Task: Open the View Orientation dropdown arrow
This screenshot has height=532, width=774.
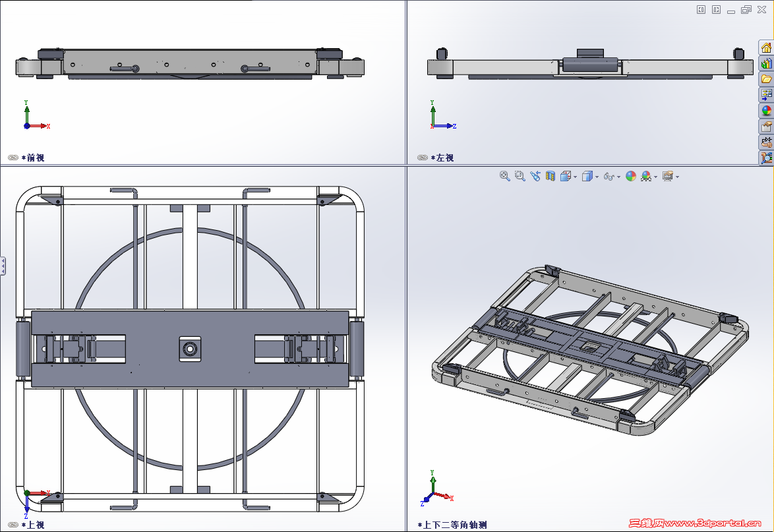Action: 575,177
